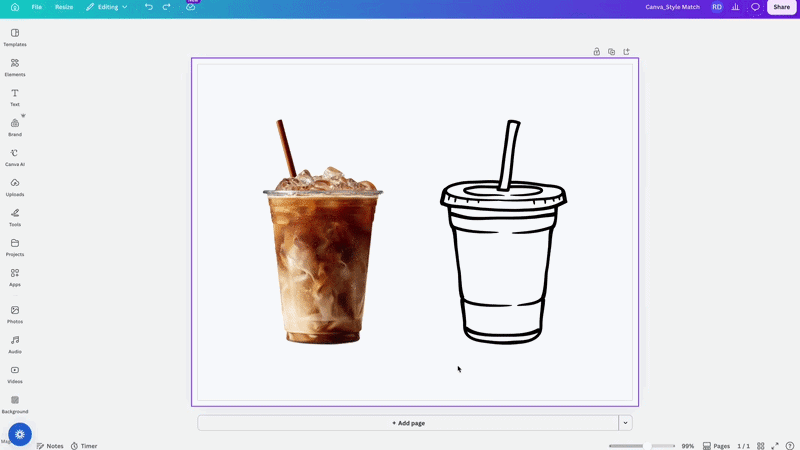
Task: Open the Uploads panel
Action: point(15,187)
